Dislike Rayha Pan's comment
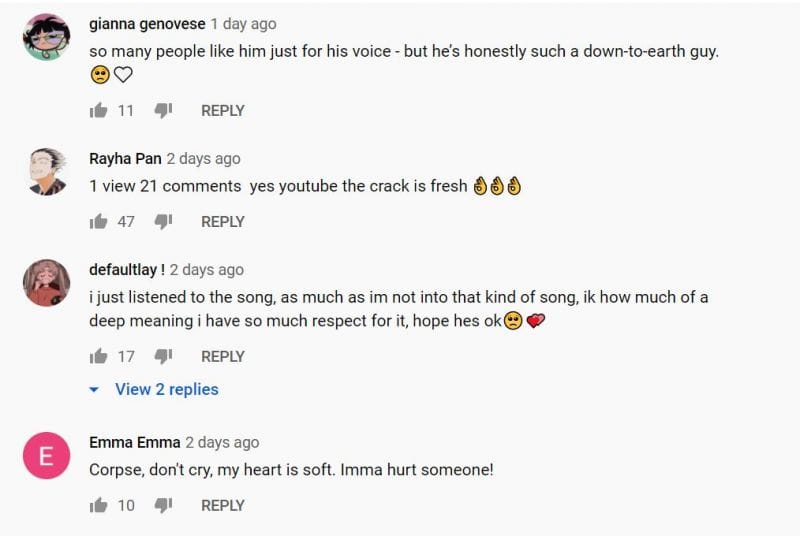This screenshot has width=800, height=536. 163,222
